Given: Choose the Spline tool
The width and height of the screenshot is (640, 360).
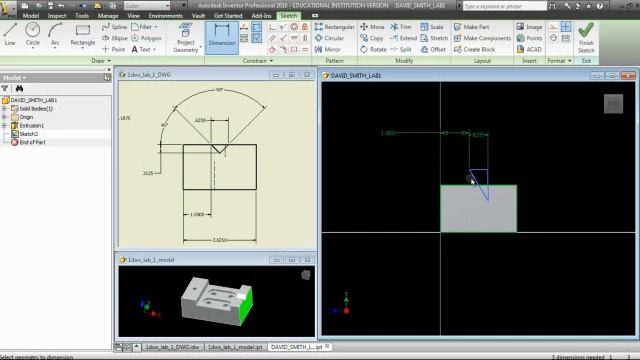Looking at the screenshot, I should (114, 27).
